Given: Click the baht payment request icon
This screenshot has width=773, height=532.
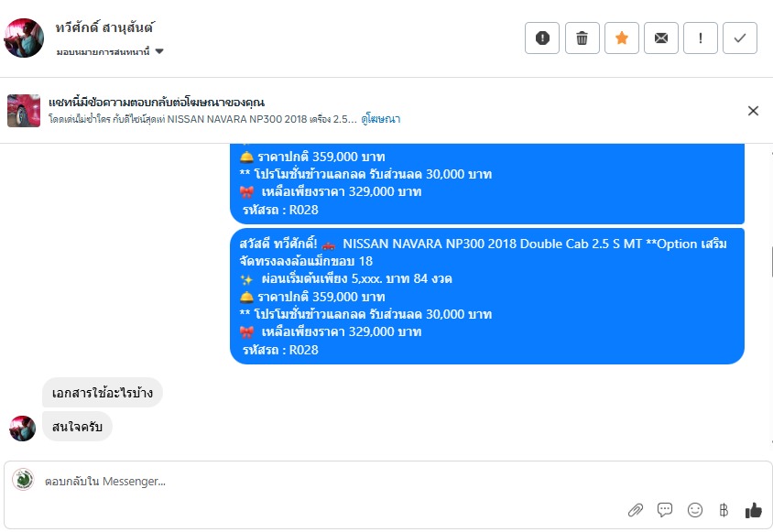Looking at the screenshot, I should coord(724,510).
